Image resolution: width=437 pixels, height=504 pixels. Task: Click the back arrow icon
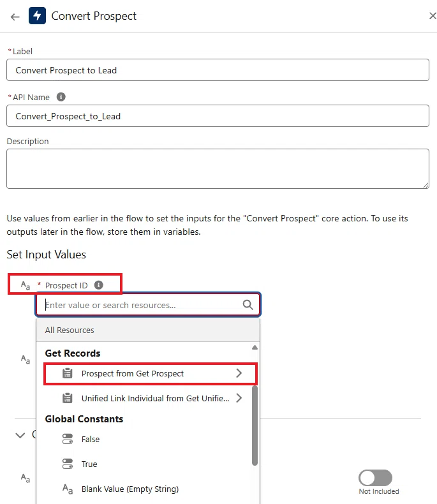15,17
